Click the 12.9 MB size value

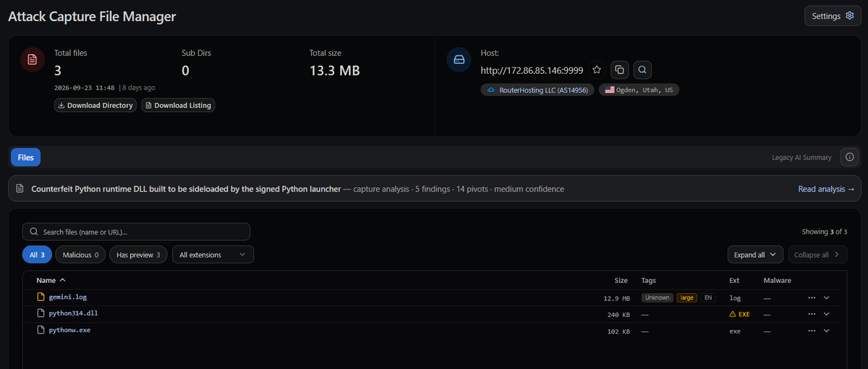617,298
